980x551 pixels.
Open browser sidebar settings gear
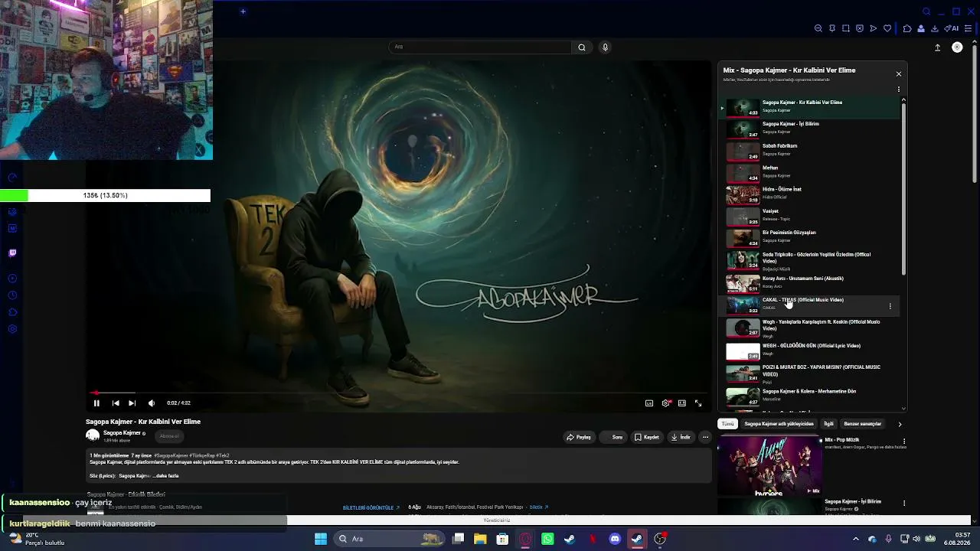point(12,329)
